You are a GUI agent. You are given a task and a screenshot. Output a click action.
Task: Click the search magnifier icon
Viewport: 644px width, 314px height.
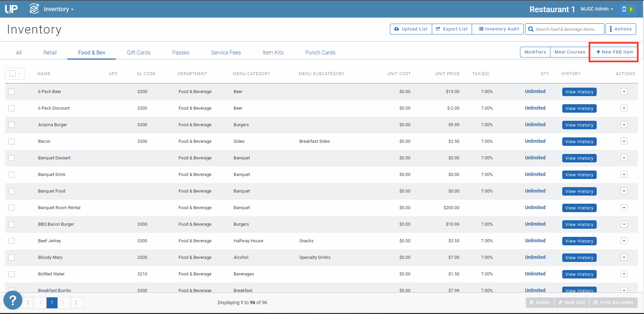click(x=530, y=29)
